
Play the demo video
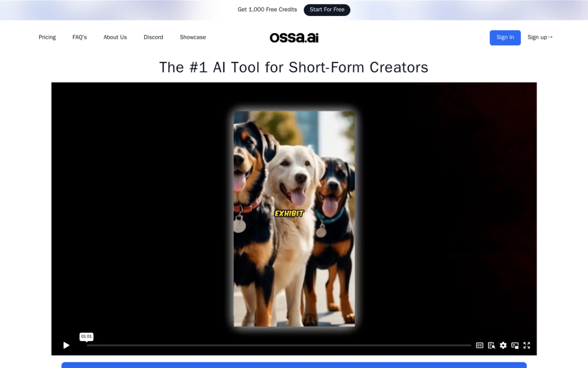pos(66,345)
